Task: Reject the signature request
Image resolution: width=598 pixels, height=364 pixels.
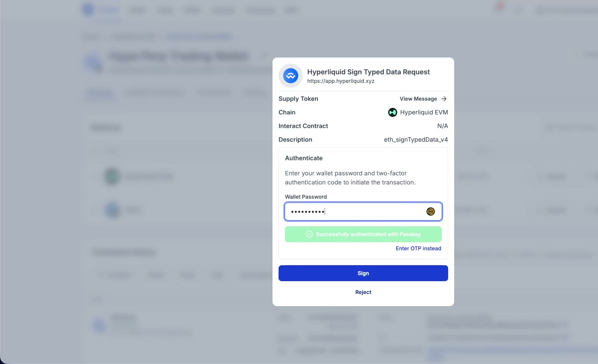Action: (x=363, y=292)
